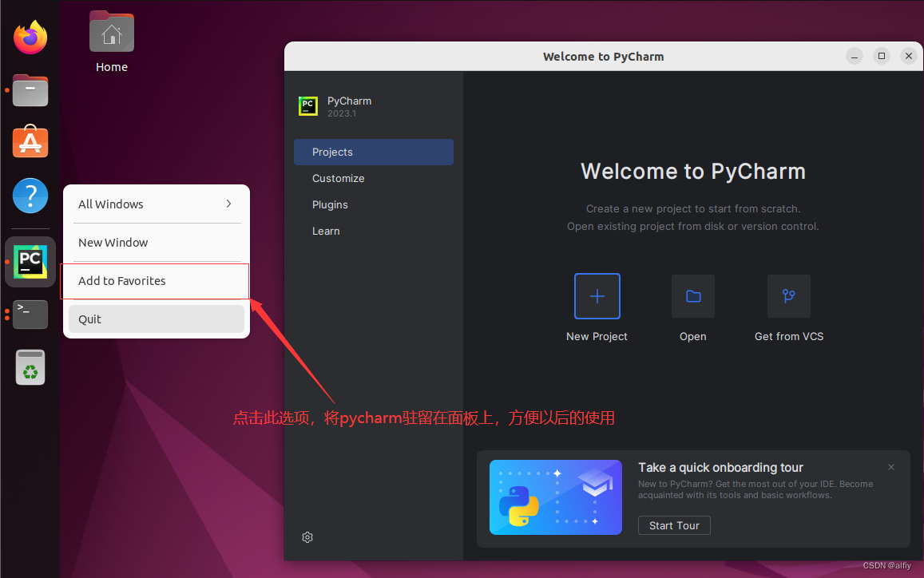The image size is (924, 578).
Task: Launch Ubuntu Software from the dock
Action: 30,141
